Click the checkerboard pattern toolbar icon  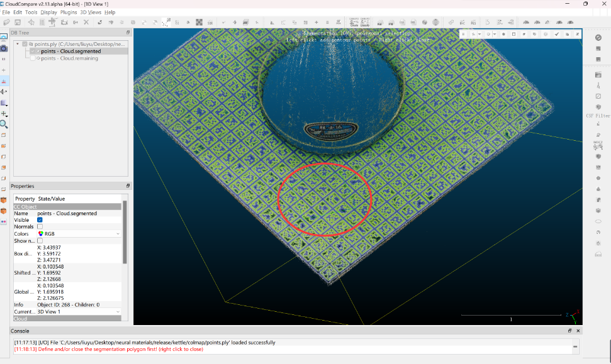(x=199, y=23)
